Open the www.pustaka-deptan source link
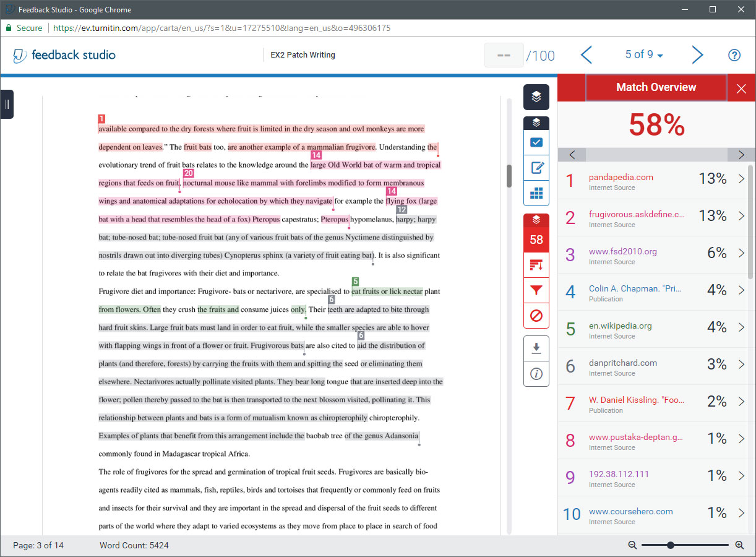 click(636, 437)
